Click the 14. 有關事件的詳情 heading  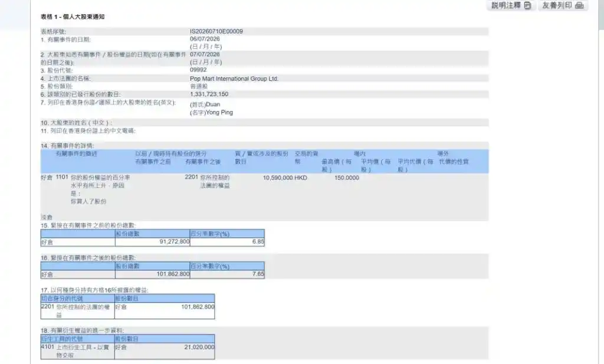point(67,146)
